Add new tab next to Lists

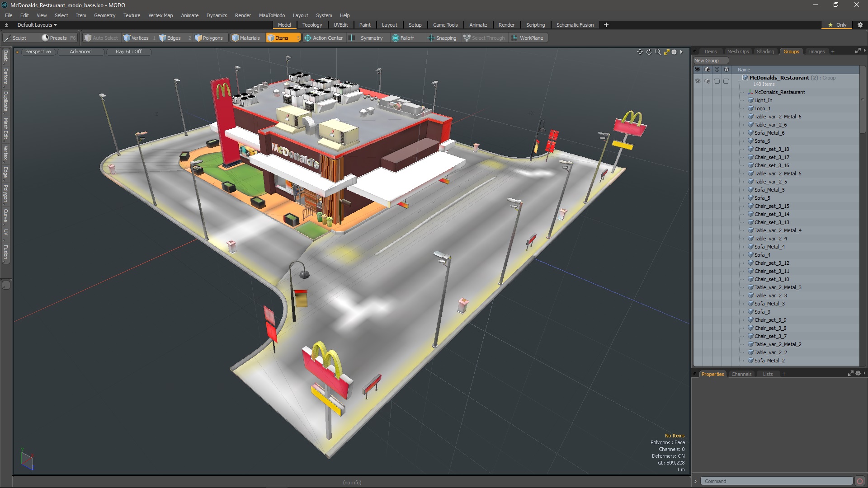click(x=784, y=374)
